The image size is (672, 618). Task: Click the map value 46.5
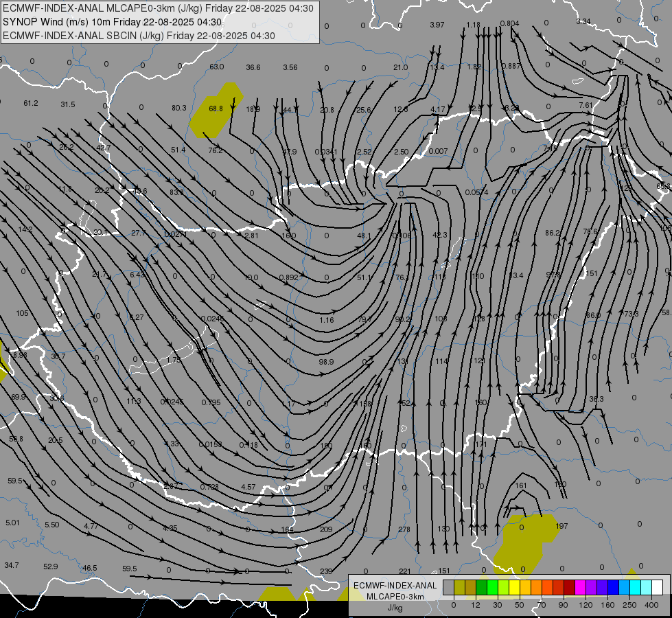[x=89, y=569]
